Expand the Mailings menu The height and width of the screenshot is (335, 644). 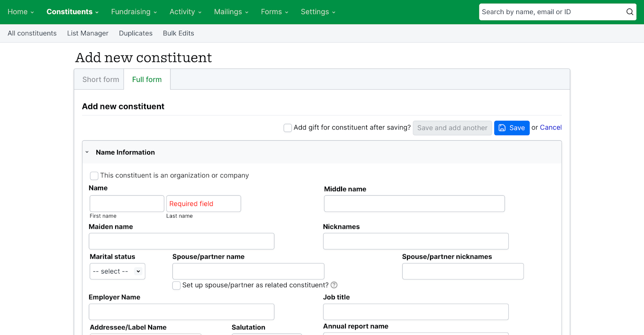pos(231,12)
